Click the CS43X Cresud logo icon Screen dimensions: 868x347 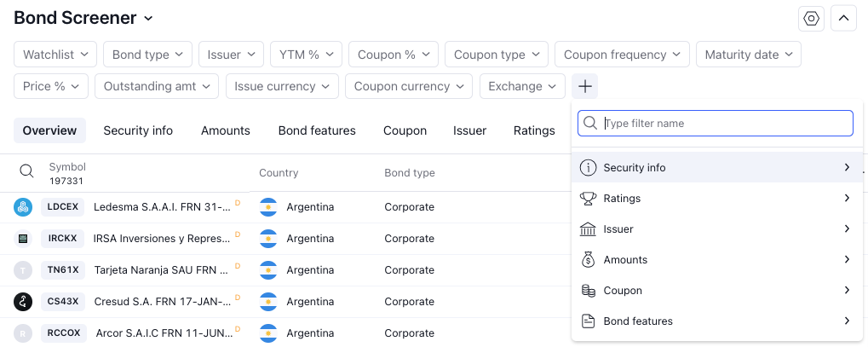pos(23,302)
